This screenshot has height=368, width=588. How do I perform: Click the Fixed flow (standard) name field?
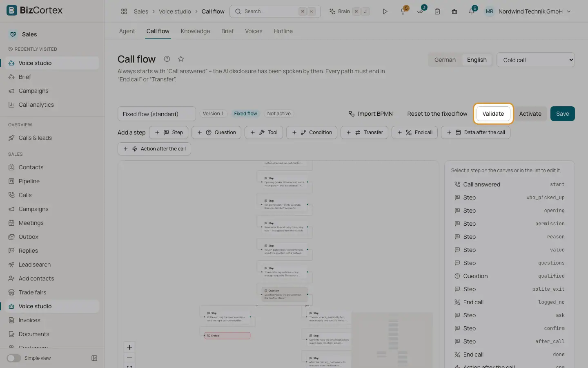pos(157,114)
